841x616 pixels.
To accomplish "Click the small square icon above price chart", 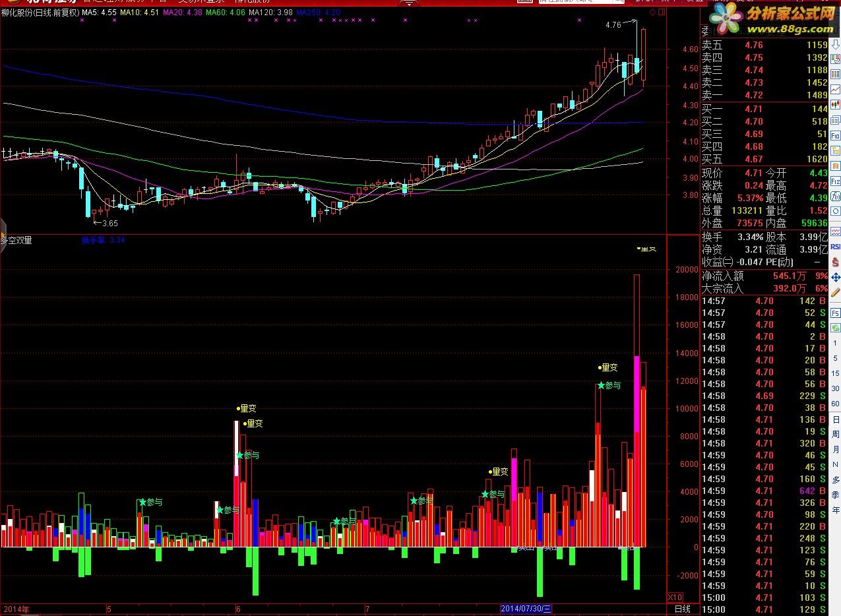I will pyautogui.click(x=662, y=13).
